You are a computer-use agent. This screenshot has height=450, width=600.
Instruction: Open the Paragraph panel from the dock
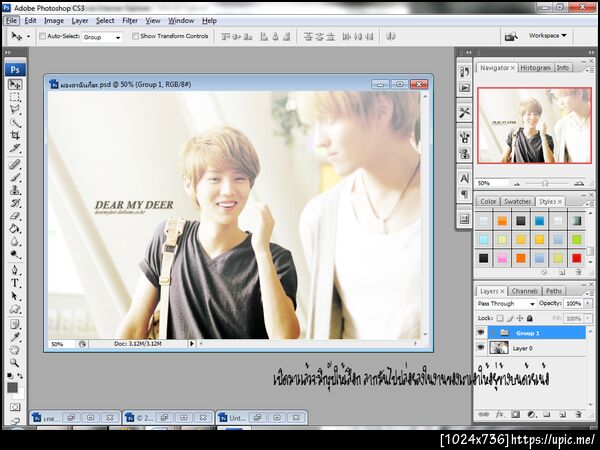(x=464, y=194)
